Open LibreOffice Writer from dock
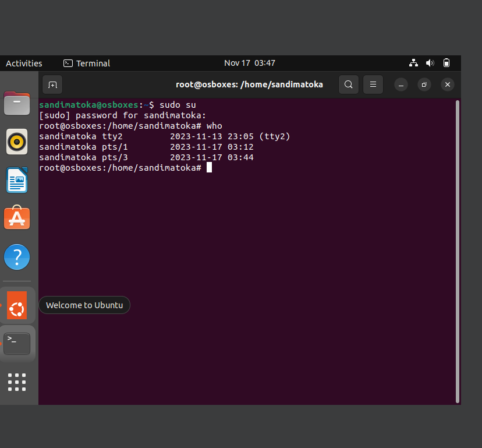The width and height of the screenshot is (482, 448). pyautogui.click(x=17, y=181)
